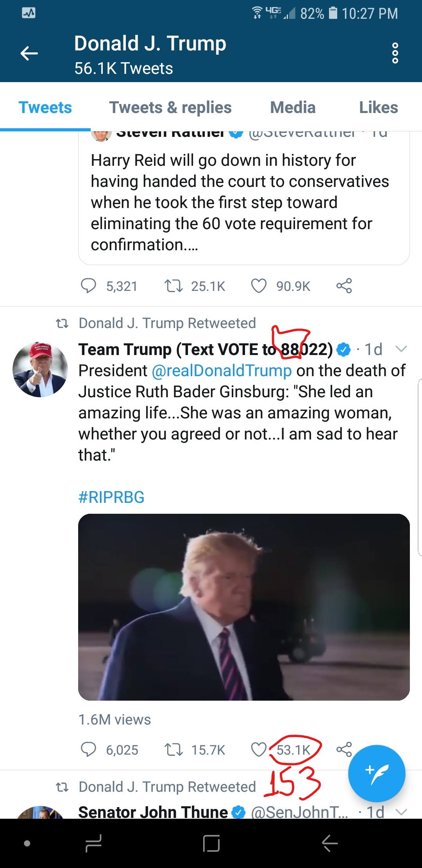The image size is (422, 868).
Task: Tap the back arrow in the header
Action: 29,54
